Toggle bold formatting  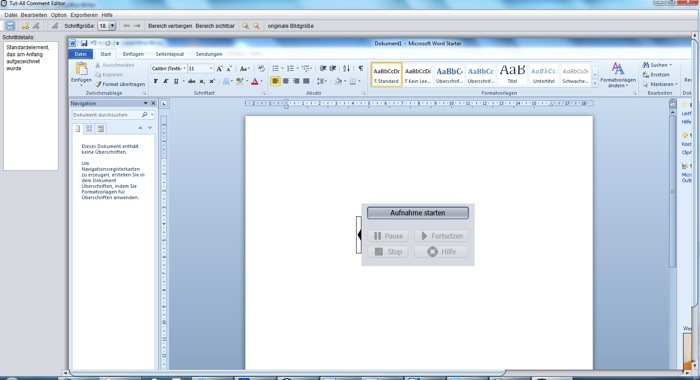[x=155, y=81]
